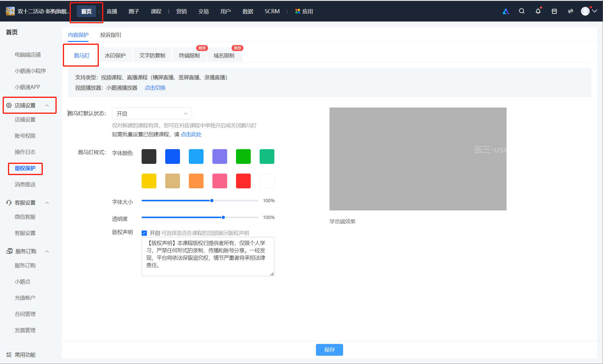The width and height of the screenshot is (603, 364).
Task: Toggle the 版权声明 开启 checkbox
Action: point(144,233)
